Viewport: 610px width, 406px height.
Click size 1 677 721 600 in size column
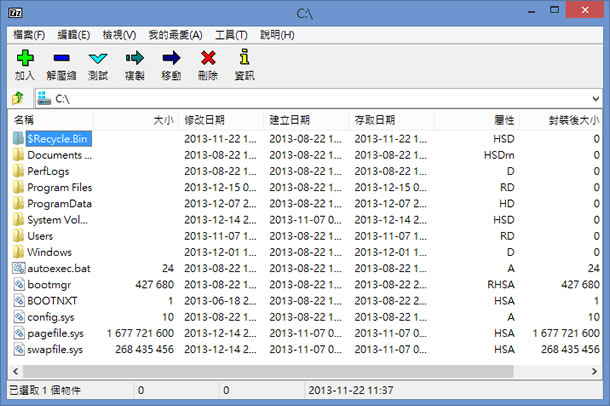coord(140,333)
